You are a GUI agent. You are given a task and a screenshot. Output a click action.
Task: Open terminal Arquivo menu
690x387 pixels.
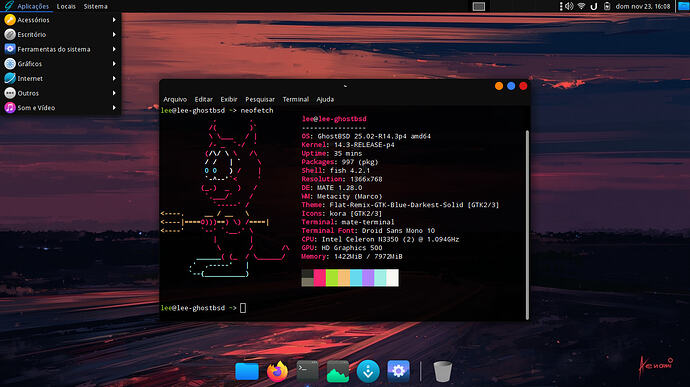(175, 100)
